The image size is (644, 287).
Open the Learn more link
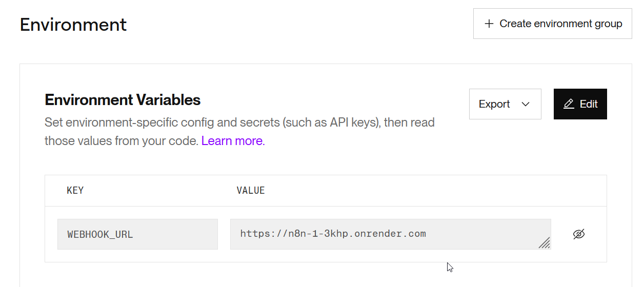pyautogui.click(x=233, y=141)
